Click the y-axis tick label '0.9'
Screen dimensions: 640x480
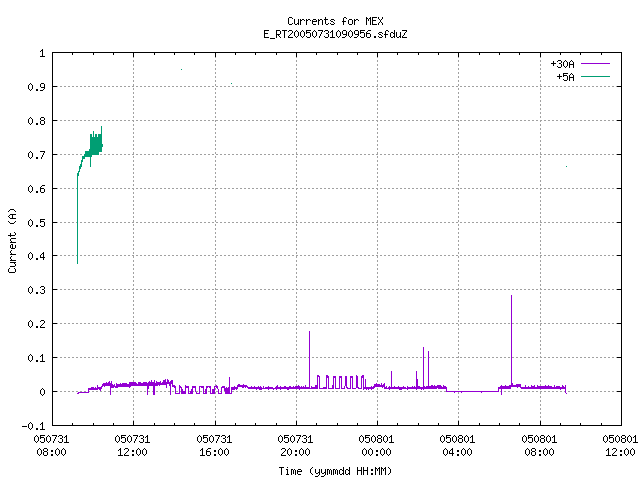pyautogui.click(x=37, y=87)
